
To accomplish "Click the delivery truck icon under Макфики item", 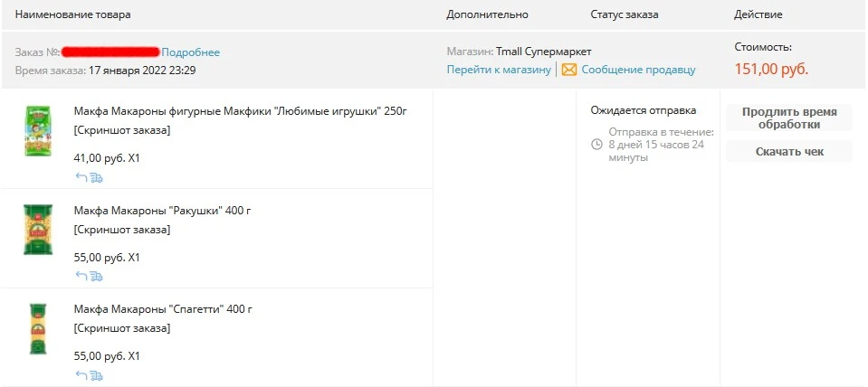I will coord(96,177).
